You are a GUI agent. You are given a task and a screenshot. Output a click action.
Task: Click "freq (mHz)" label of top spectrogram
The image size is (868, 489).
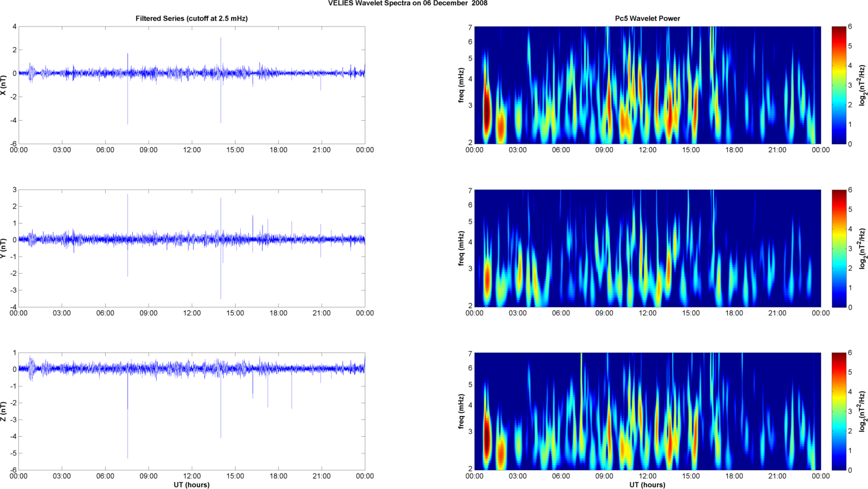coord(461,85)
